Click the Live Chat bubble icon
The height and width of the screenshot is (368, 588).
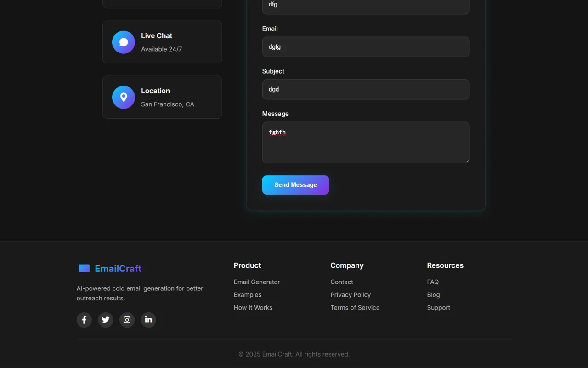(124, 42)
